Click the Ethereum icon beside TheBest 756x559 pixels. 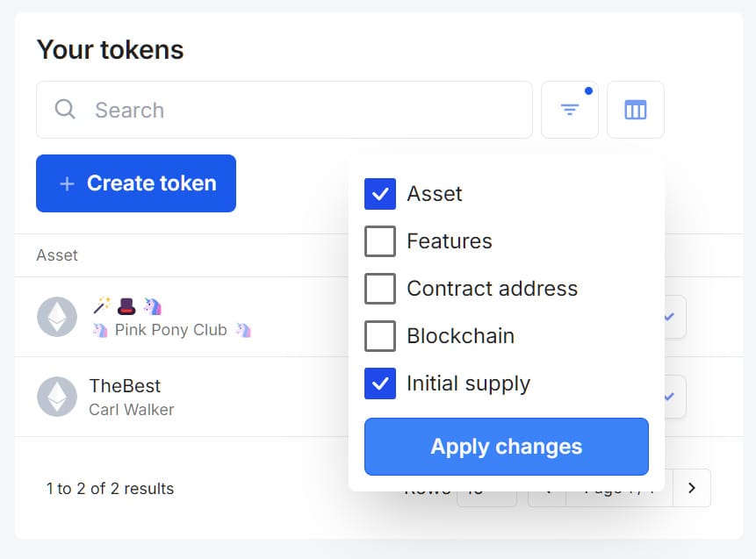[56, 396]
